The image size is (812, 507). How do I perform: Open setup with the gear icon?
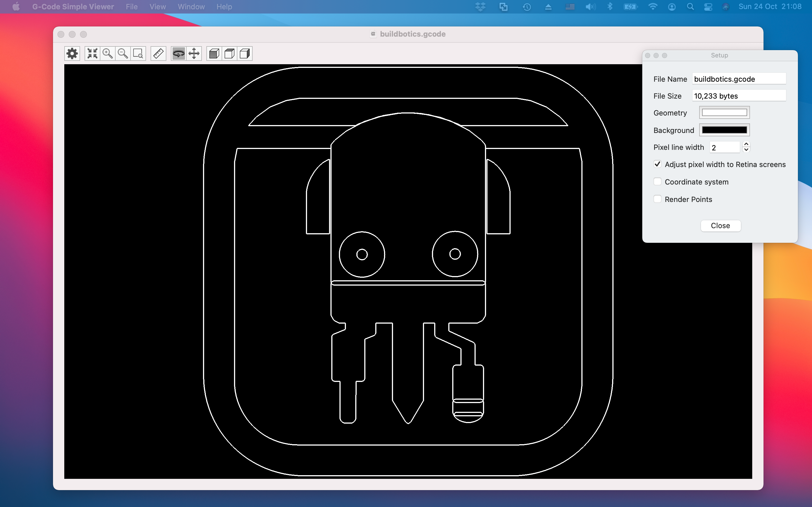[72, 54]
